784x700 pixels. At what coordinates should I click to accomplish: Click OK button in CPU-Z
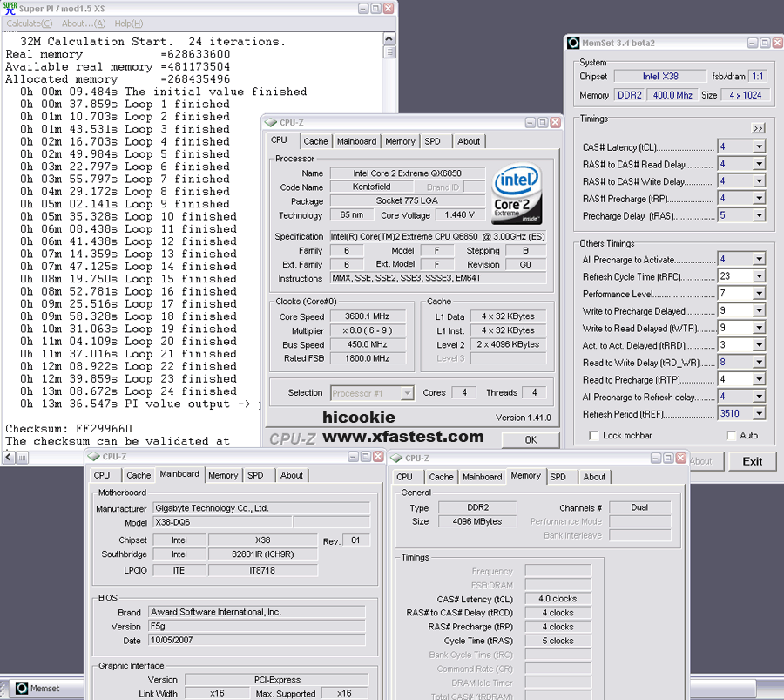[x=531, y=440]
